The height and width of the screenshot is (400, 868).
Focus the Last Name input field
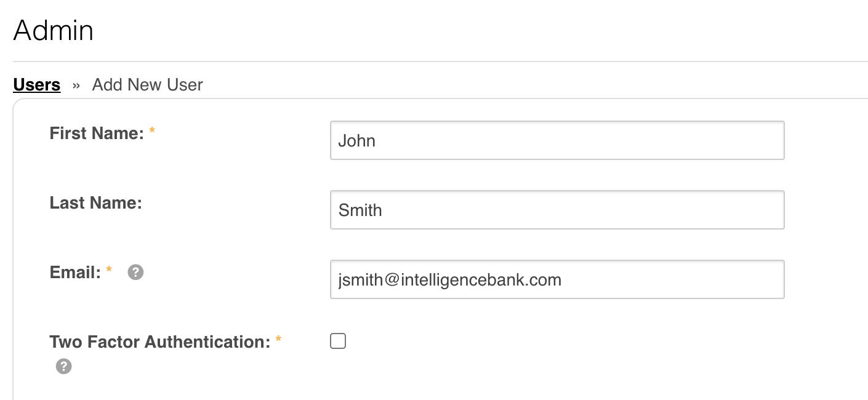(x=557, y=210)
